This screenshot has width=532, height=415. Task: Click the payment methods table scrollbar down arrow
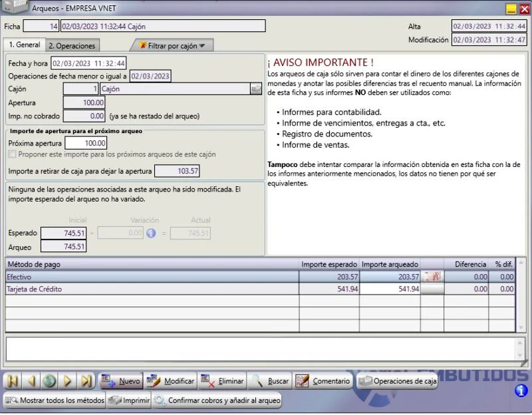point(521,328)
